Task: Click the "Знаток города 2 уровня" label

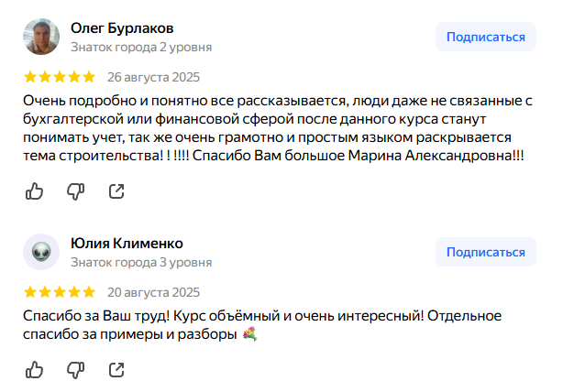Action: click(x=141, y=47)
